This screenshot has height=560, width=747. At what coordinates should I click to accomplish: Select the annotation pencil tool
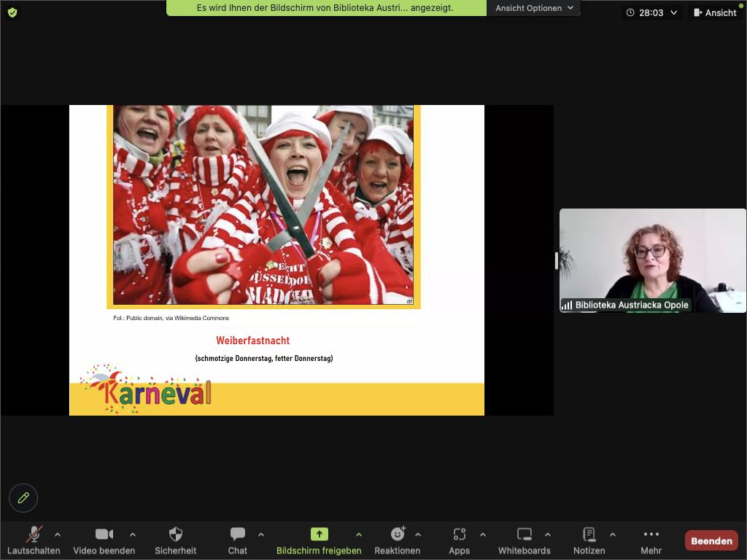(x=23, y=497)
